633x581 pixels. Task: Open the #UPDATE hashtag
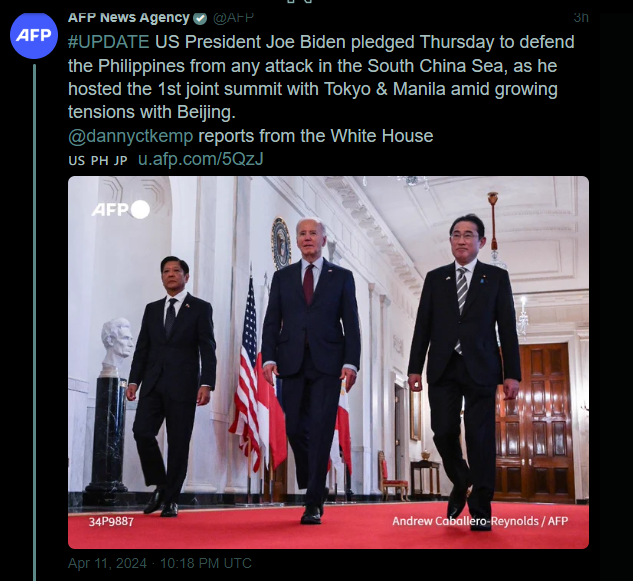point(109,42)
